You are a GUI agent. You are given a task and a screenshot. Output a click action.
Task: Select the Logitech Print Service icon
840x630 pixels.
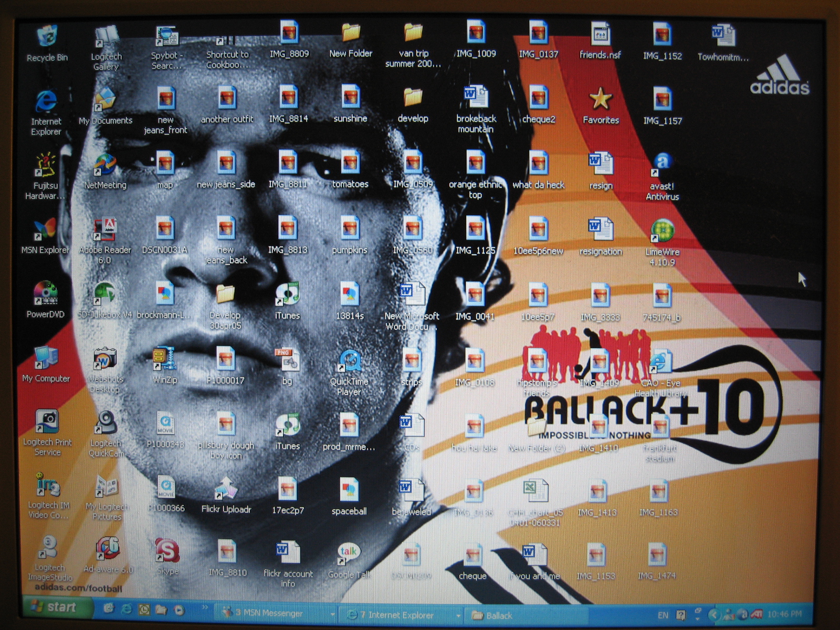[47, 422]
